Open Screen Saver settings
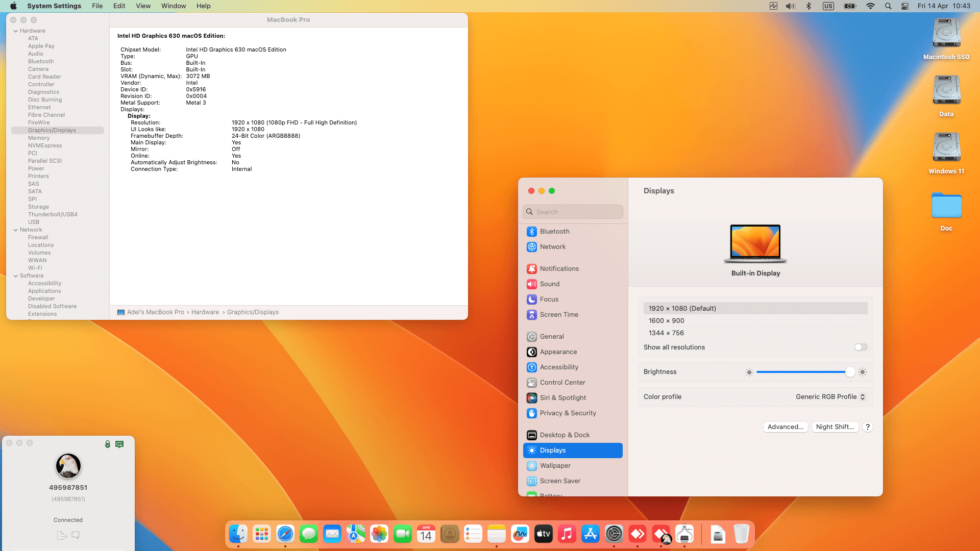980x551 pixels. [x=560, y=481]
